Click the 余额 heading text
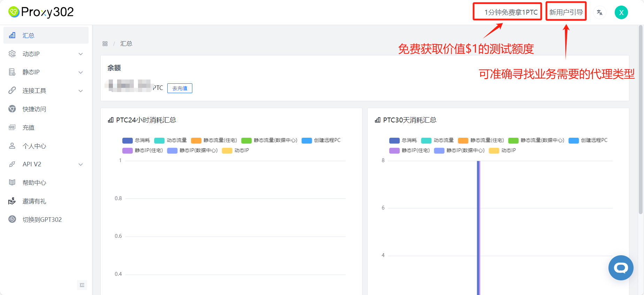644x295 pixels. click(x=114, y=68)
